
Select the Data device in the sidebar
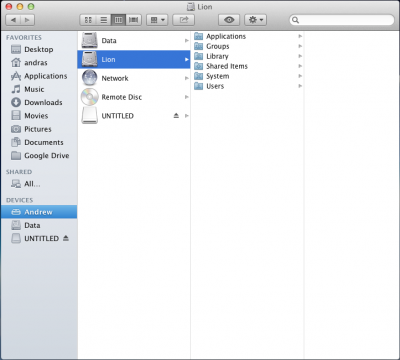[39, 225]
